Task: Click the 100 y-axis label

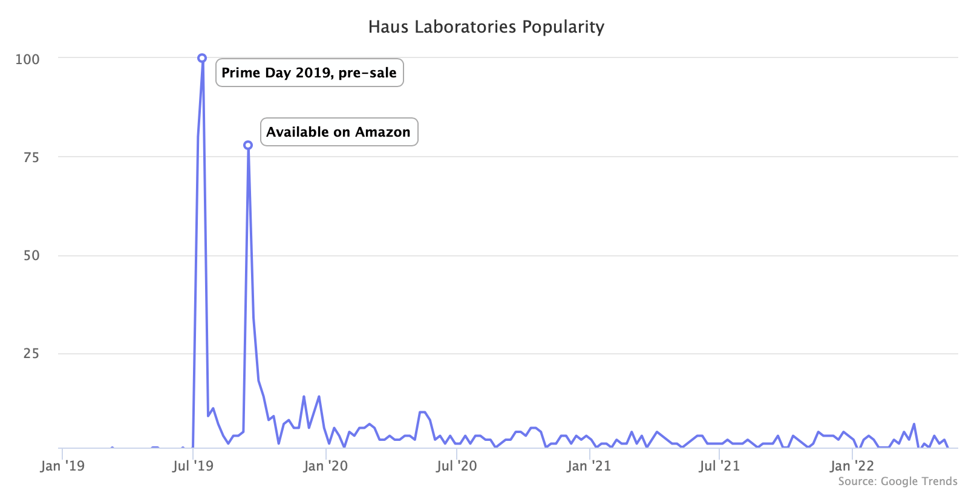Action: pos(27,59)
